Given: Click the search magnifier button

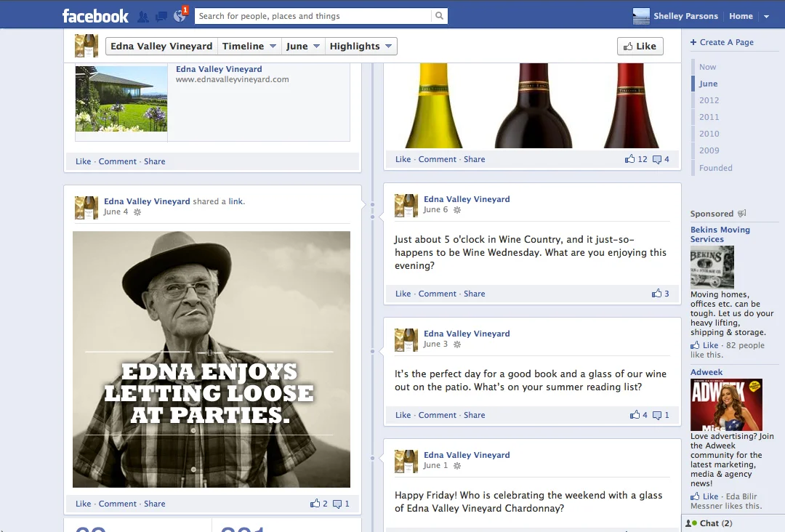Looking at the screenshot, I should pyautogui.click(x=439, y=16).
